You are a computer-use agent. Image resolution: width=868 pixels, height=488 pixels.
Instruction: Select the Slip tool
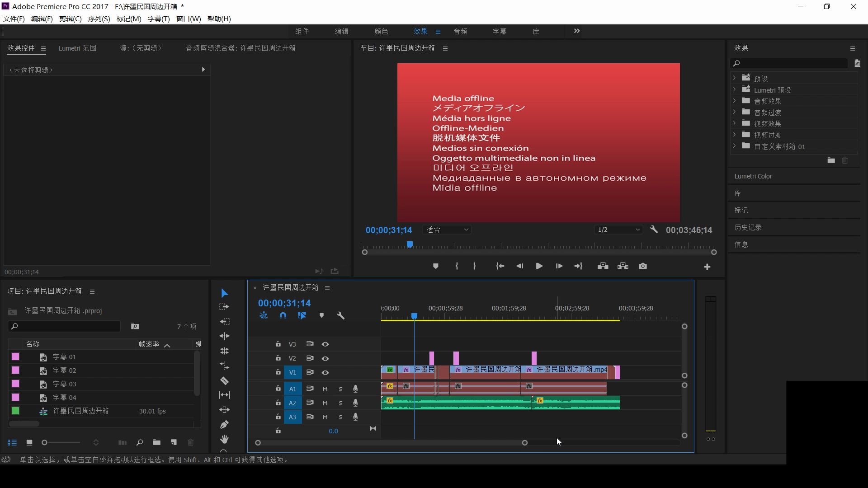point(224,395)
